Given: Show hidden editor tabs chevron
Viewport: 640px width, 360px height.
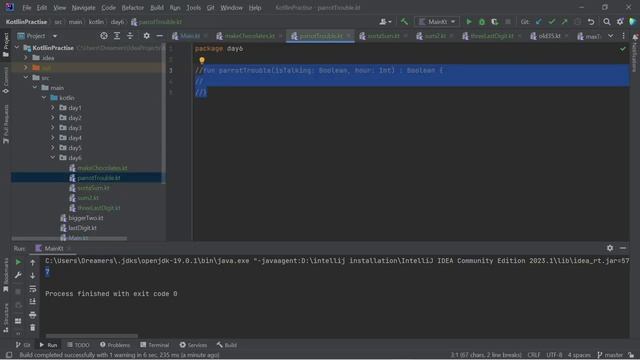Looking at the screenshot, I should click(610, 36).
